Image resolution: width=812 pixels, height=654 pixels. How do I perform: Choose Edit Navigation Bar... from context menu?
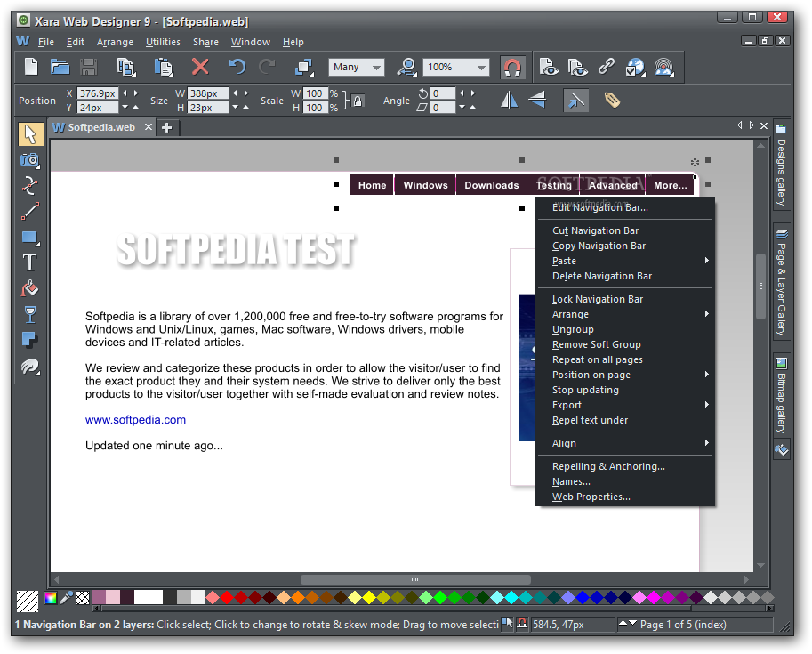599,207
